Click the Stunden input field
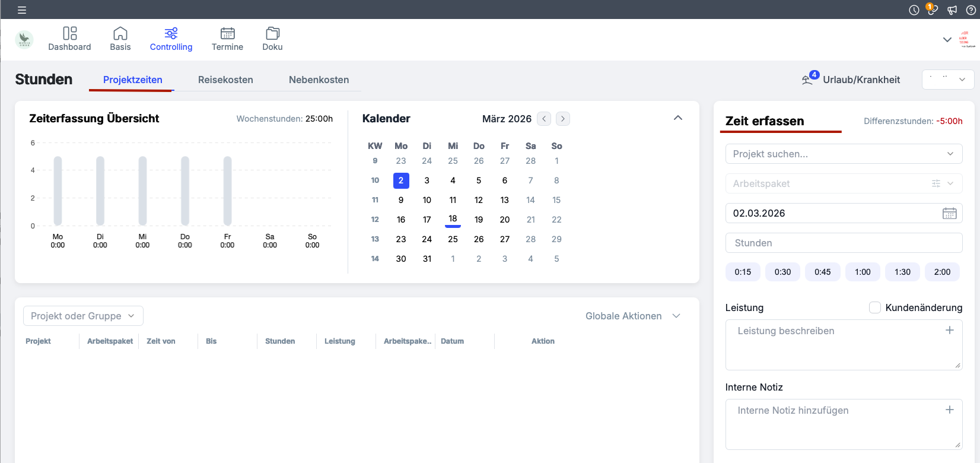980x463 pixels. [843, 243]
